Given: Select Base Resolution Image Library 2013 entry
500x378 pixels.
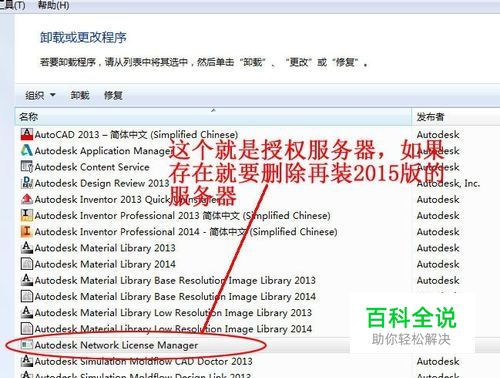Looking at the screenshot, I should point(175,280).
